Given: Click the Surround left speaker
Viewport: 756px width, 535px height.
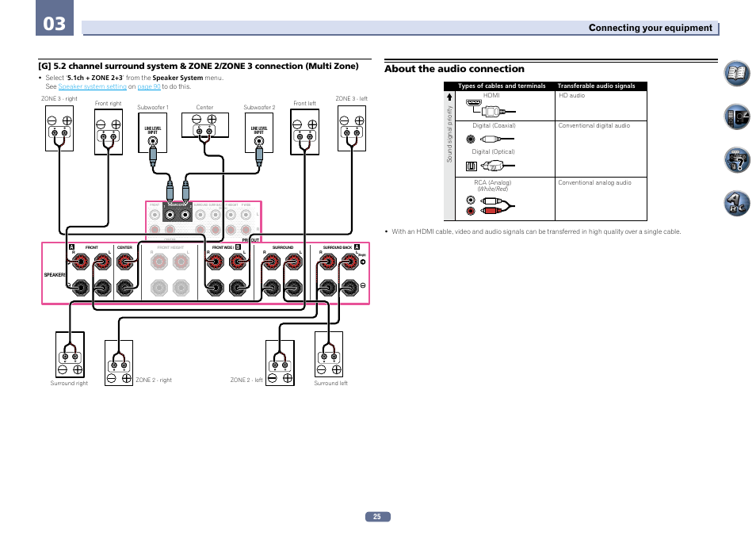Looking at the screenshot, I should [x=329, y=354].
